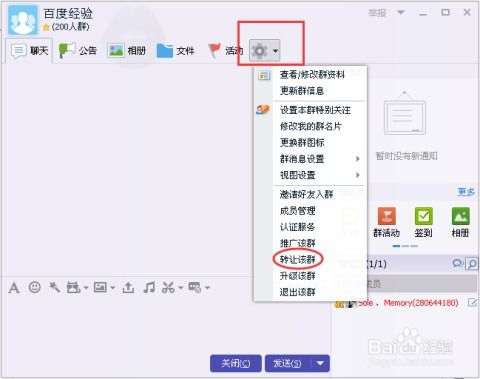The height and width of the screenshot is (379, 480).
Task: Click the 百度经验 group name
Action: coord(68,14)
